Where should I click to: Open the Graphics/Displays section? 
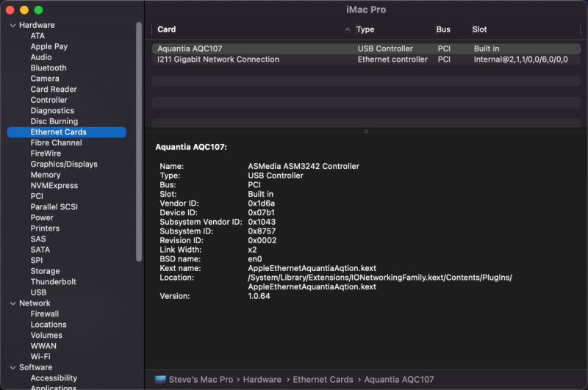[x=64, y=165]
